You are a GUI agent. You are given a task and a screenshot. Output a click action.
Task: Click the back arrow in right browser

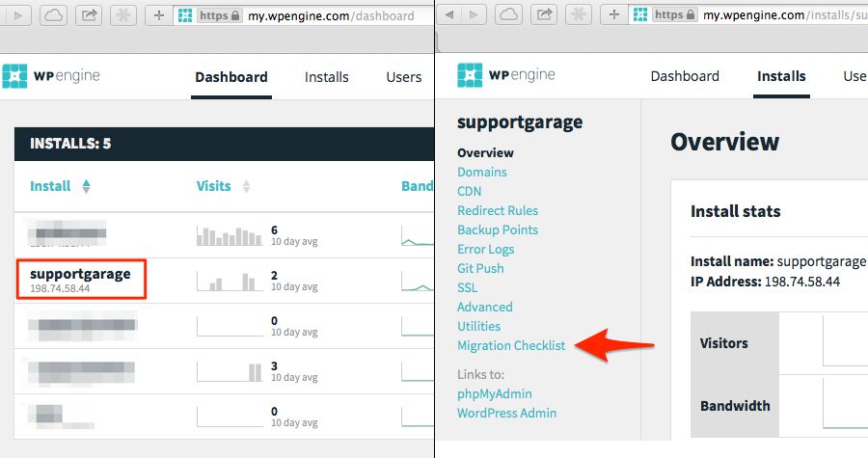[449, 14]
